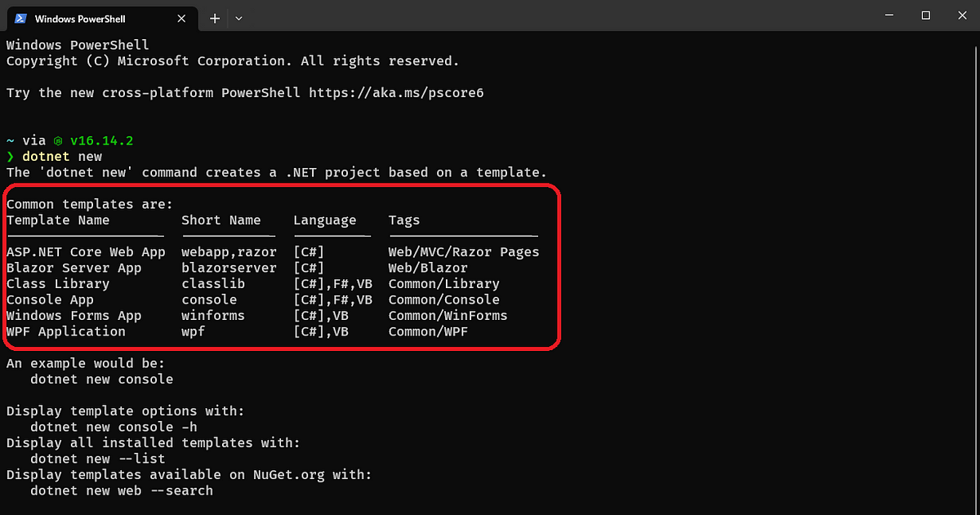Open the https://aka.ms/pscore6 link
Screen dimensions: 980x515
coord(396,93)
